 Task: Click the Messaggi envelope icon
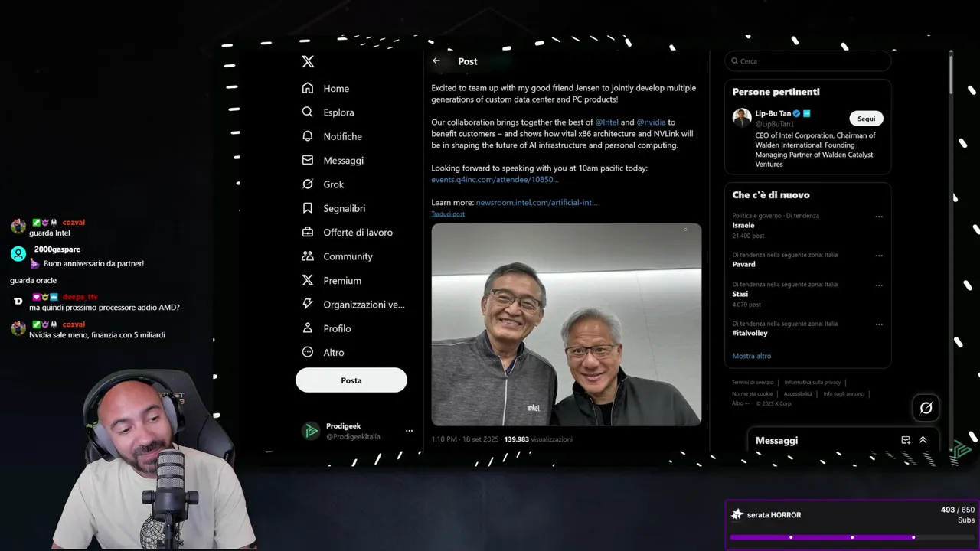[308, 160]
